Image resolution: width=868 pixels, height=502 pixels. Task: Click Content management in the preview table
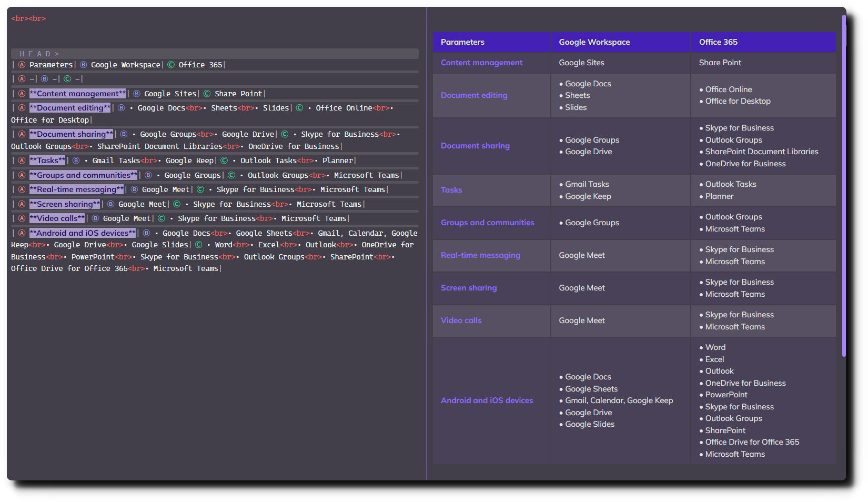[481, 63]
